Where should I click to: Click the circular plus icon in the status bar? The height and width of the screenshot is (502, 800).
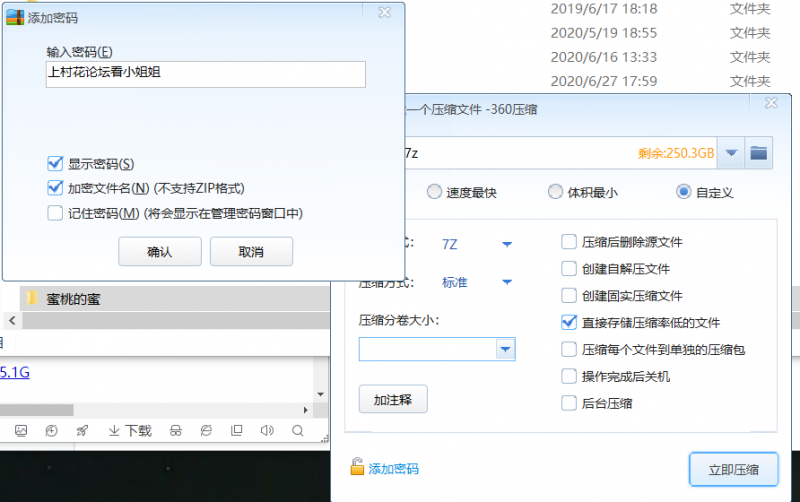(52, 431)
